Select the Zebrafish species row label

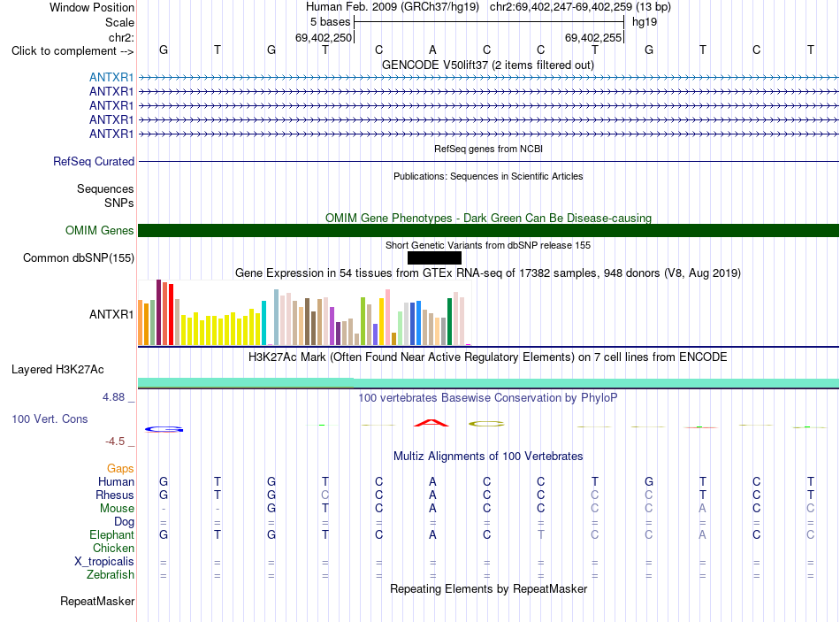[111, 574]
